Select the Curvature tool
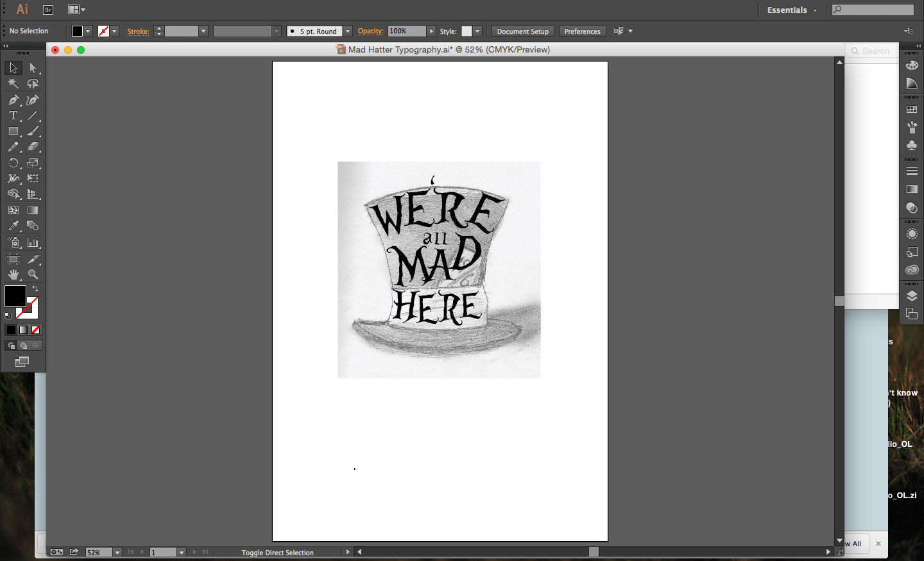Viewport: 924px width, 561px height. point(33,100)
